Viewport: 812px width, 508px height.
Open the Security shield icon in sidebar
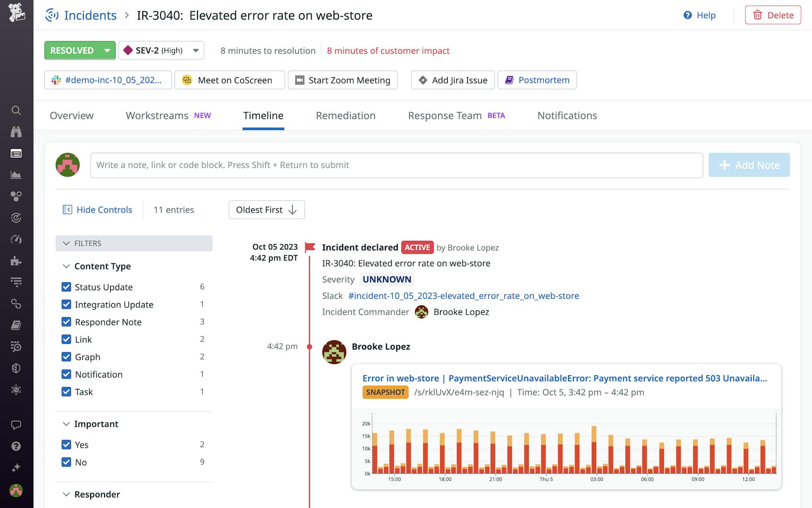(x=16, y=368)
